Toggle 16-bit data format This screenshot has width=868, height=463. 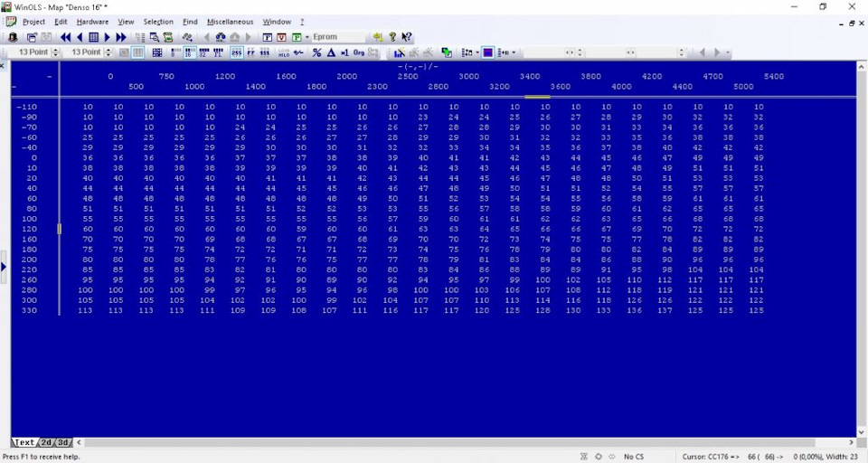[189, 52]
